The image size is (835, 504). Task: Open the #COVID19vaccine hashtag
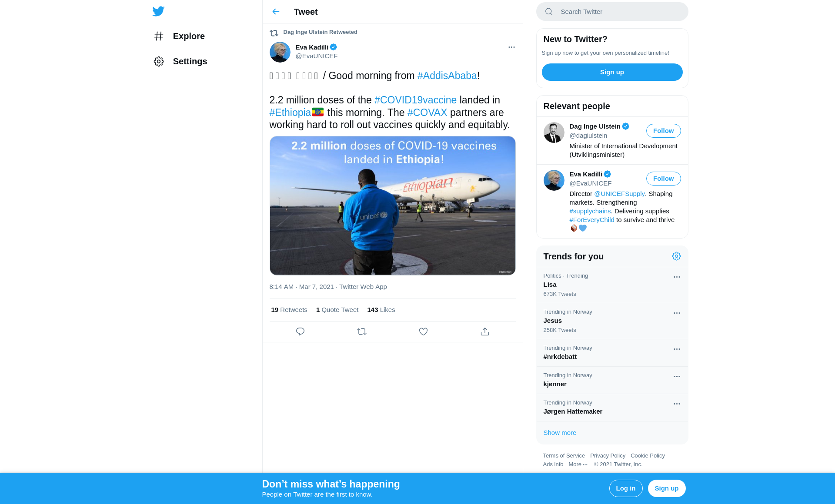pyautogui.click(x=415, y=100)
